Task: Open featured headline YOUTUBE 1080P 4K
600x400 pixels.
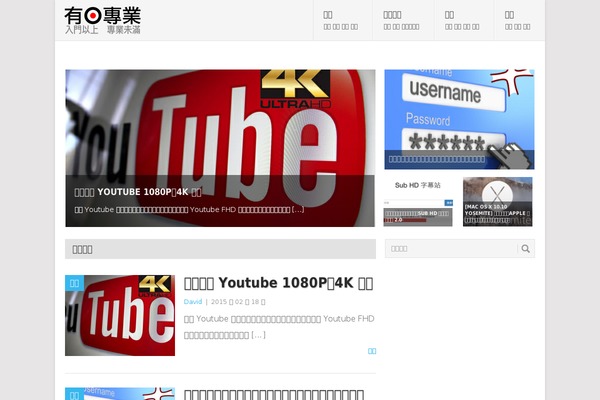Action: point(138,192)
